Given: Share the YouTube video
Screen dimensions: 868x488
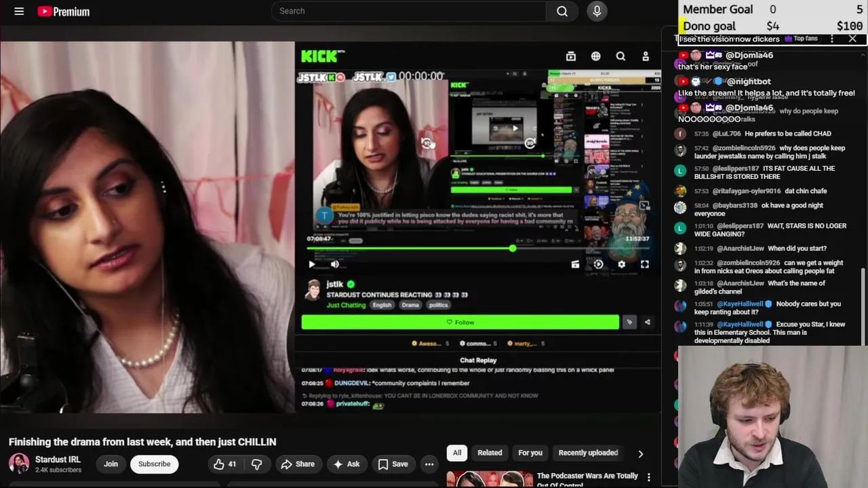Looking at the screenshot, I should 298,464.
